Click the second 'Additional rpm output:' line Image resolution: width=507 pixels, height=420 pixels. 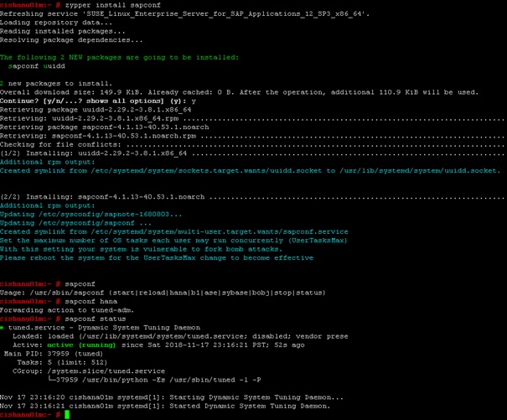click(x=48, y=205)
